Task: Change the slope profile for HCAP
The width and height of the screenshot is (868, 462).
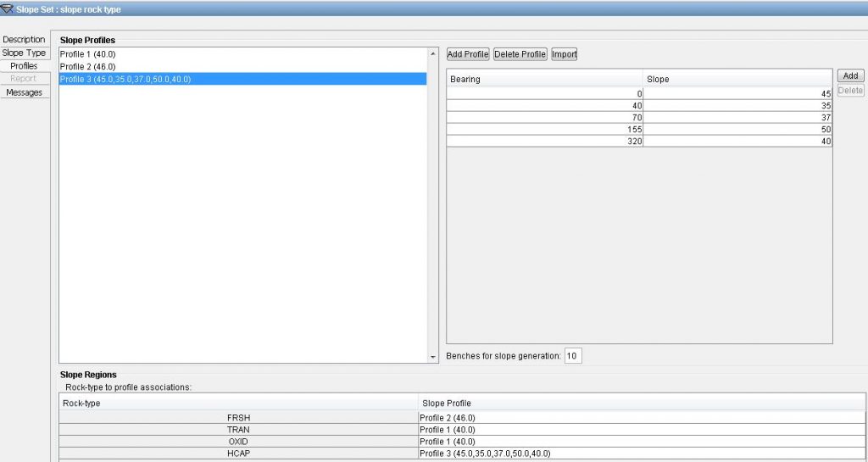Action: pos(641,454)
